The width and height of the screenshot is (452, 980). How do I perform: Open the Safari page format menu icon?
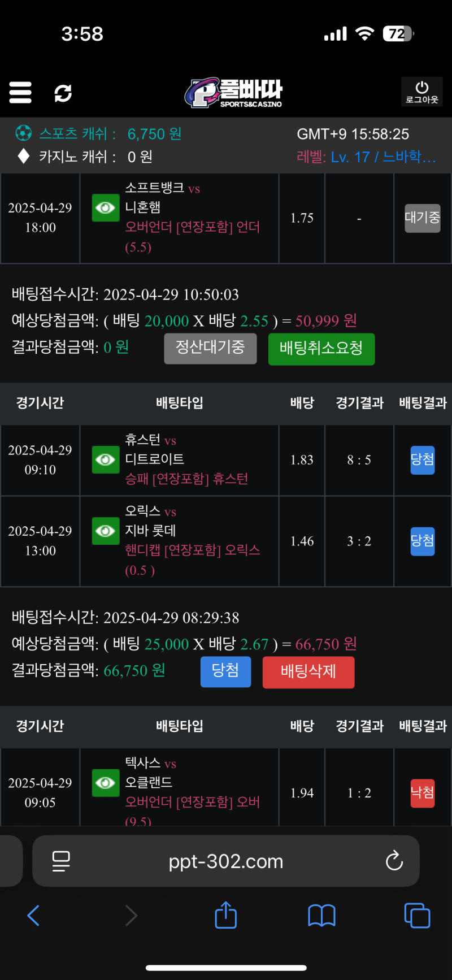[61, 861]
